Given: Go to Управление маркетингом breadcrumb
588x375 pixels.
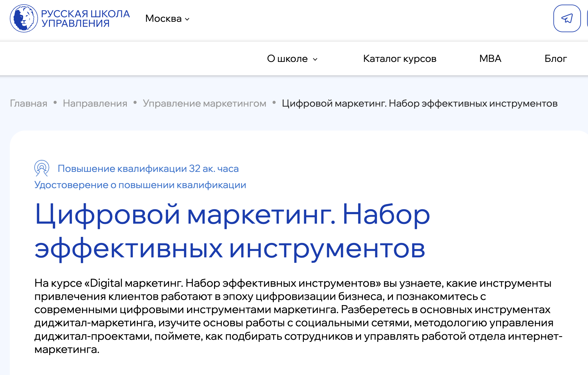Looking at the screenshot, I should (x=205, y=104).
